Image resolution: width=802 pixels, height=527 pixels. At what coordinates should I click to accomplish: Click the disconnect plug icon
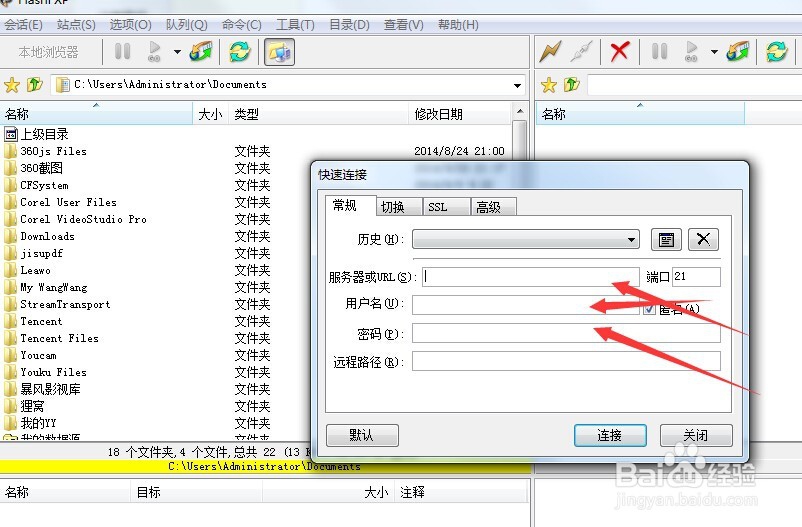582,51
